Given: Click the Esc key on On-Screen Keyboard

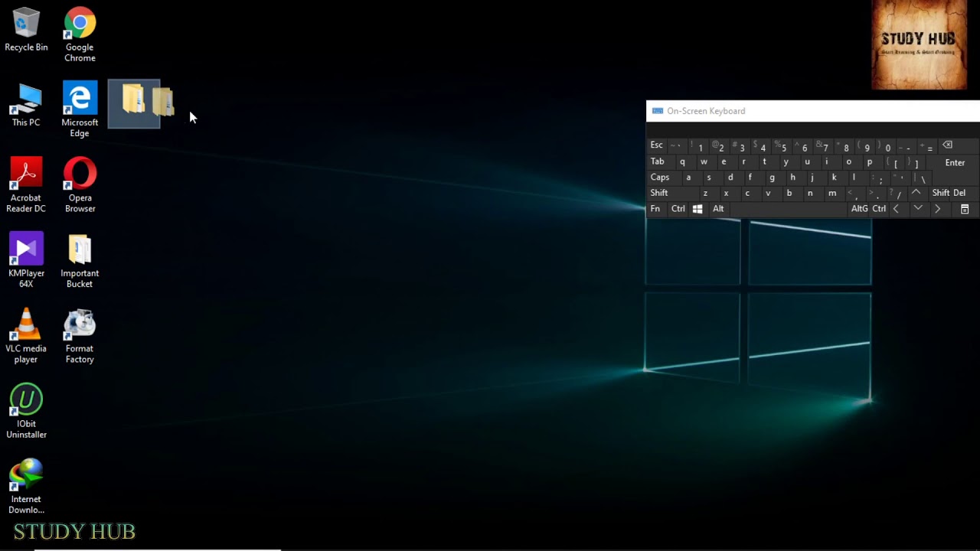Looking at the screenshot, I should coord(657,145).
